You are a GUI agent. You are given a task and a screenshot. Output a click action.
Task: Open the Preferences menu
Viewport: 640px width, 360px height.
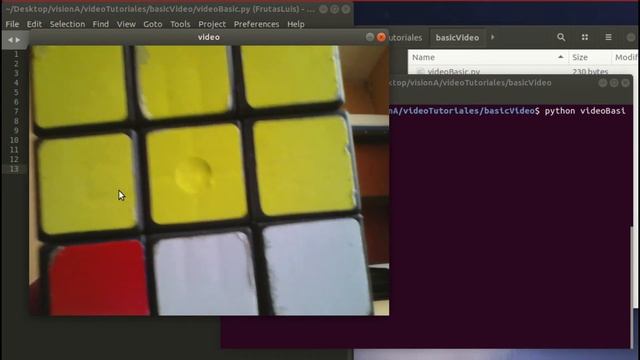(256, 24)
